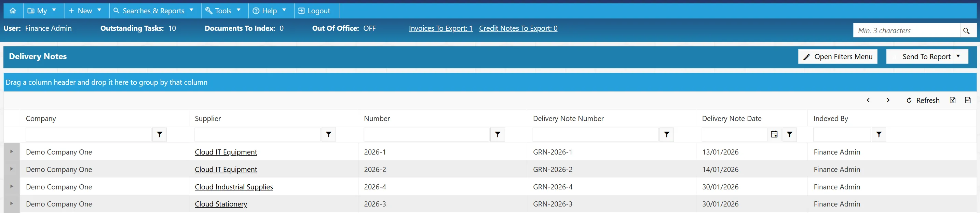Screen dimensions: 980x213
Task: Sort by Number column header
Action: click(377, 118)
